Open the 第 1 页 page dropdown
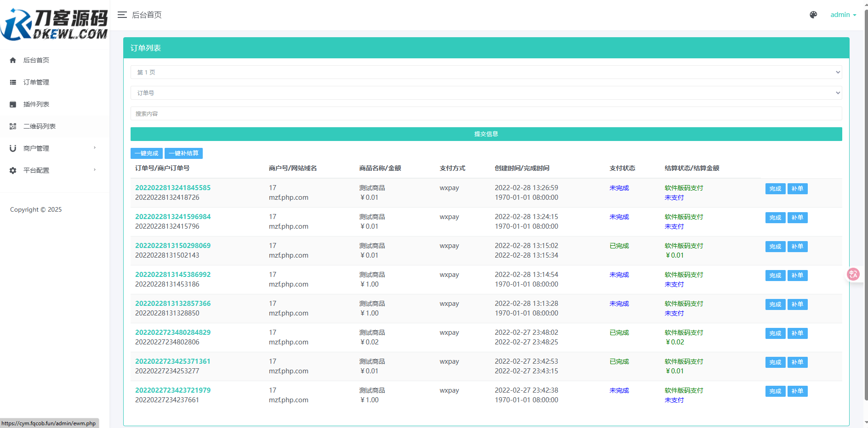The width and height of the screenshot is (868, 428). pyautogui.click(x=486, y=72)
